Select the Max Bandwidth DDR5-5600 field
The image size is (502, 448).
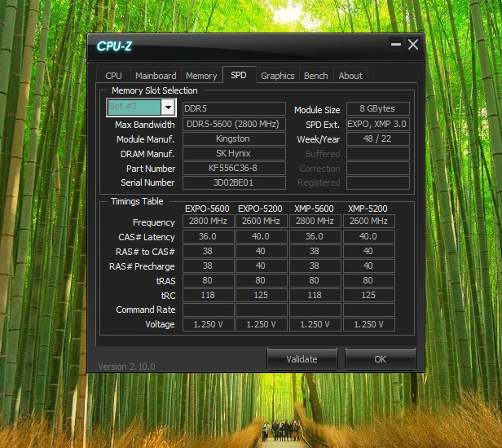tap(233, 125)
